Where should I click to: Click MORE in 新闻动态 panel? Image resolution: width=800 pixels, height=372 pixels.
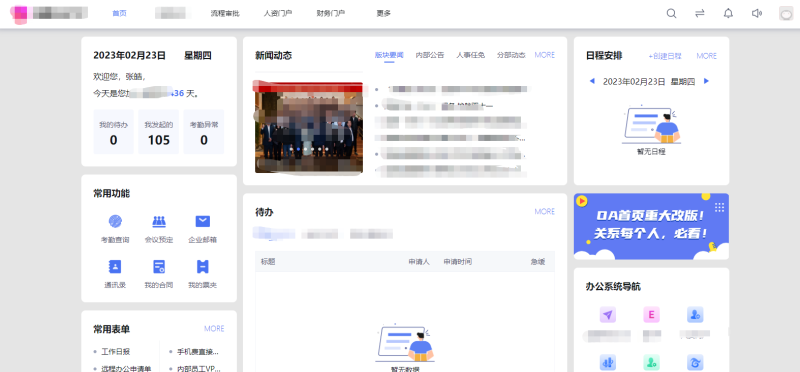[x=544, y=55]
